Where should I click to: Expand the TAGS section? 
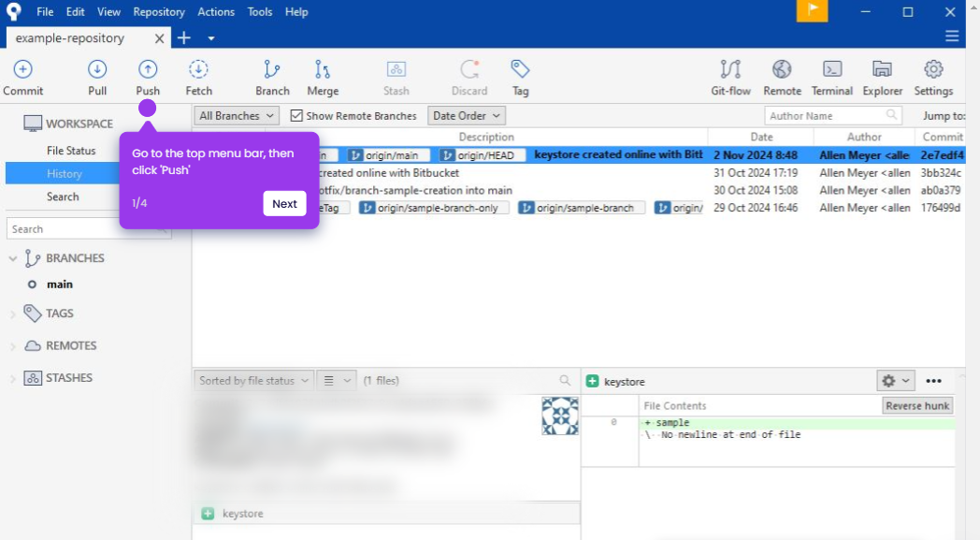(12, 314)
